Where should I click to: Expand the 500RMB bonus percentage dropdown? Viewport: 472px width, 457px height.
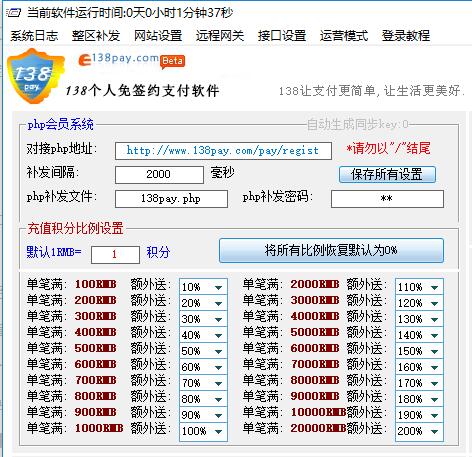[x=203, y=351]
